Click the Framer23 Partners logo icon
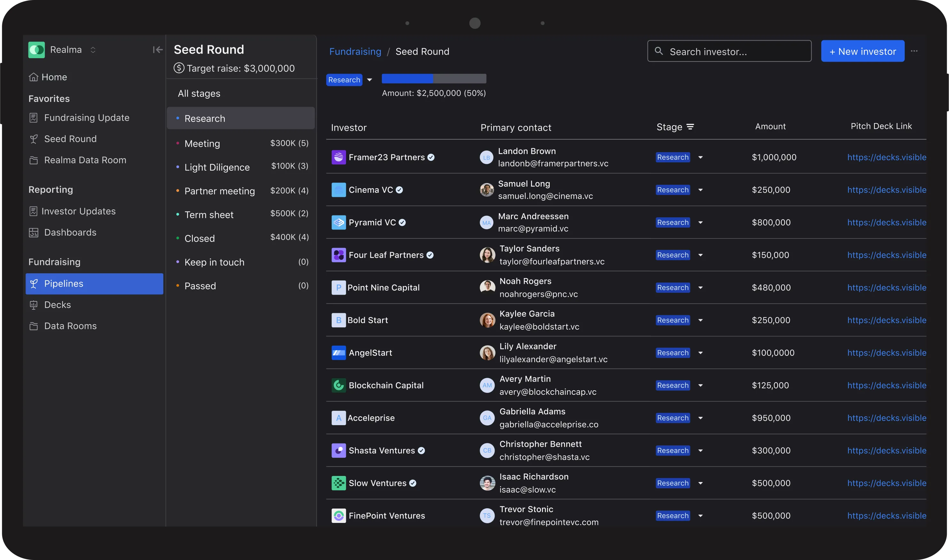Viewport: 949px width, 560px height. click(338, 157)
